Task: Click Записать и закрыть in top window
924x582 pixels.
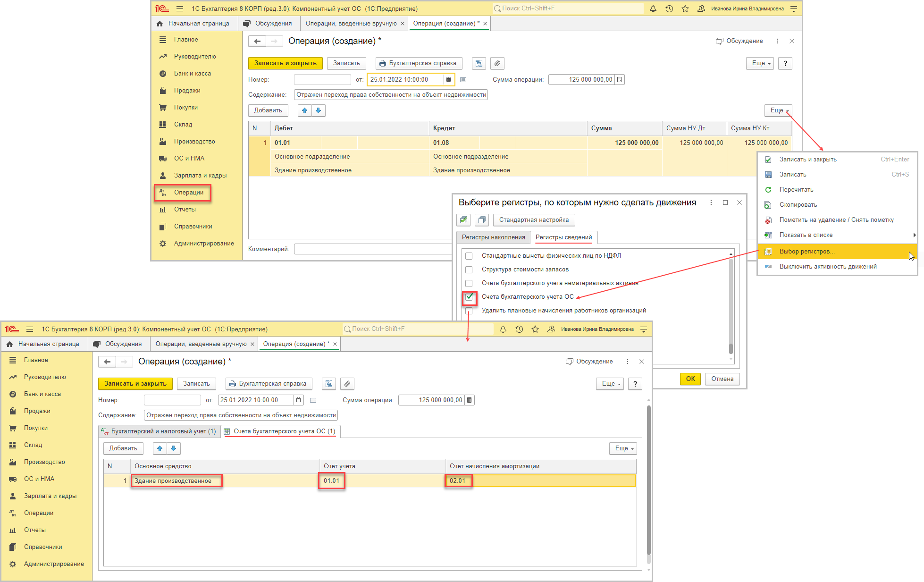Action: pyautogui.click(x=286, y=63)
